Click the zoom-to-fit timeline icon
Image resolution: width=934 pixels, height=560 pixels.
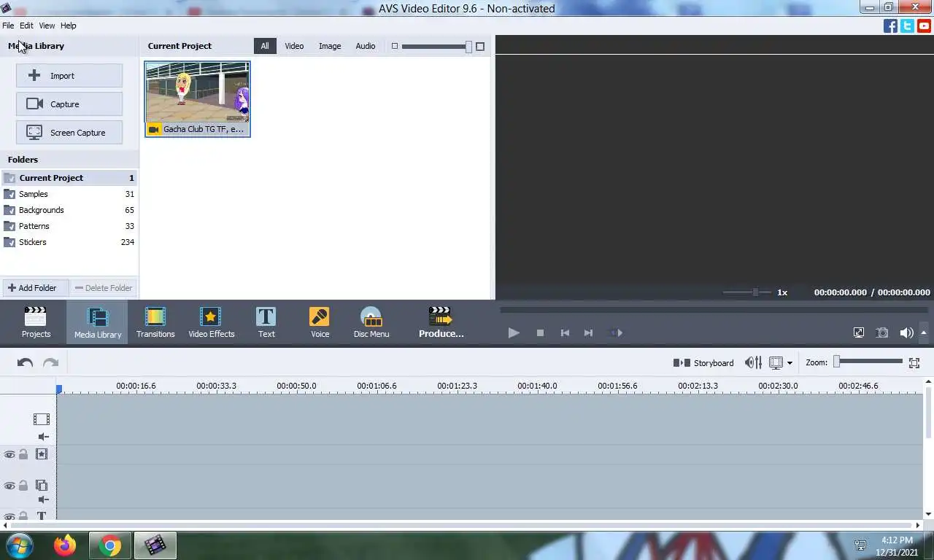click(x=914, y=362)
